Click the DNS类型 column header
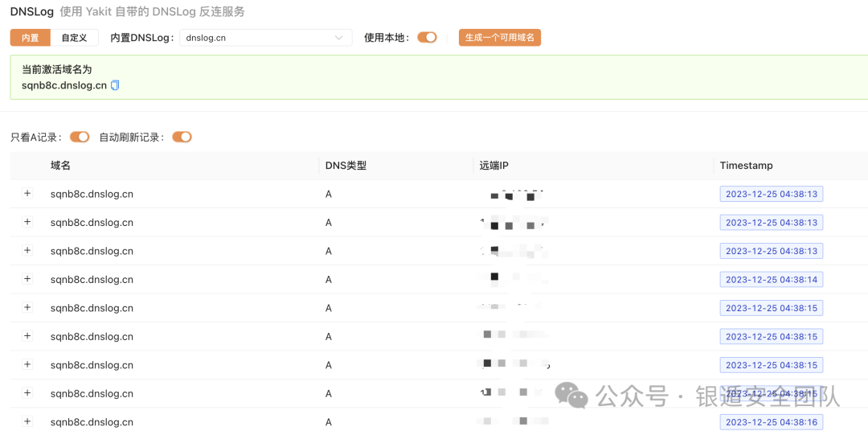 [346, 166]
